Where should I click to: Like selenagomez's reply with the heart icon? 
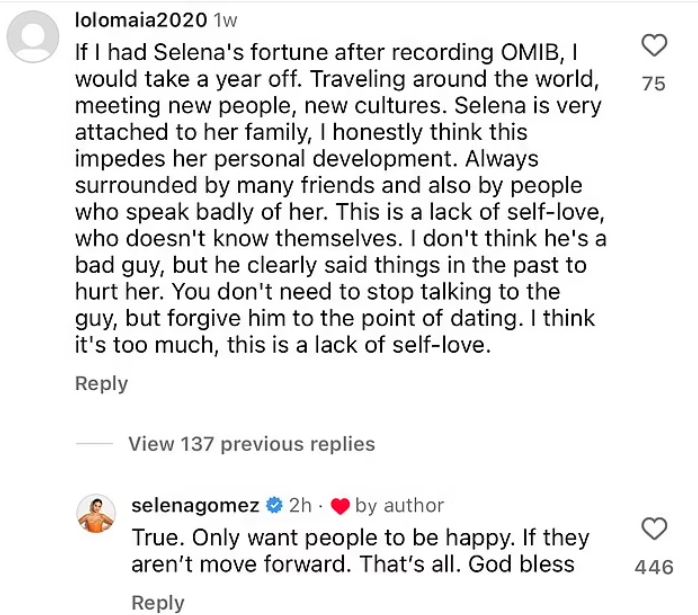pyautogui.click(x=653, y=528)
